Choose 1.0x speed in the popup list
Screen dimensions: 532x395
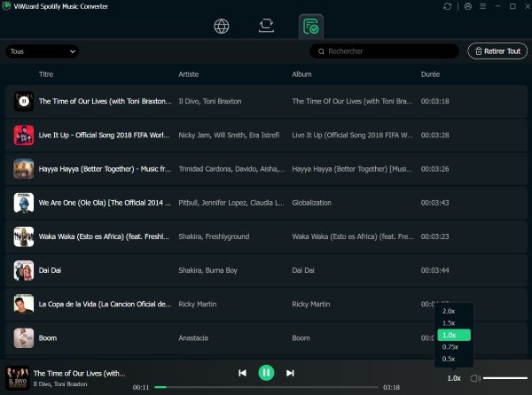[x=454, y=335]
